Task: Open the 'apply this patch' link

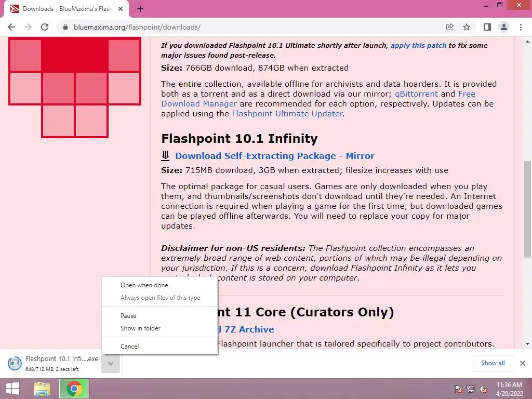Action: click(418, 46)
